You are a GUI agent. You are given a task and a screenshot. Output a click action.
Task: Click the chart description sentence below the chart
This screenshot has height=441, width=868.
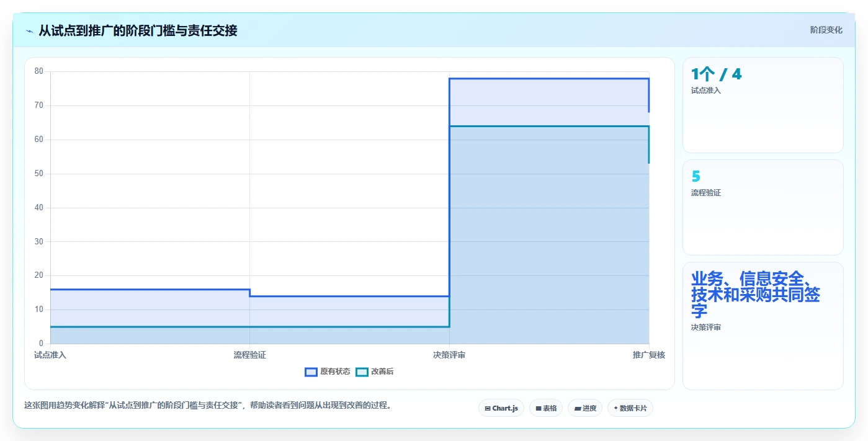pyautogui.click(x=208, y=406)
